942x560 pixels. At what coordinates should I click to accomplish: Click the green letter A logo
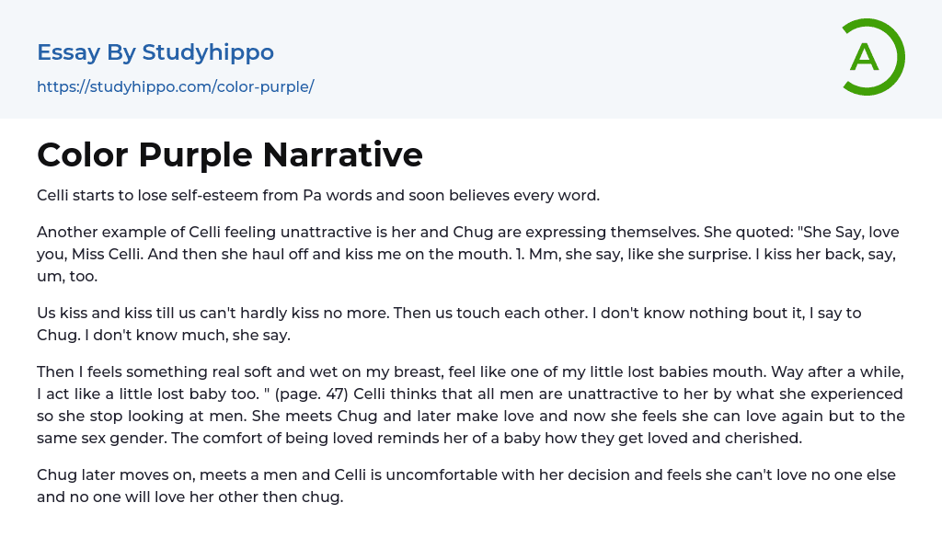click(x=864, y=57)
